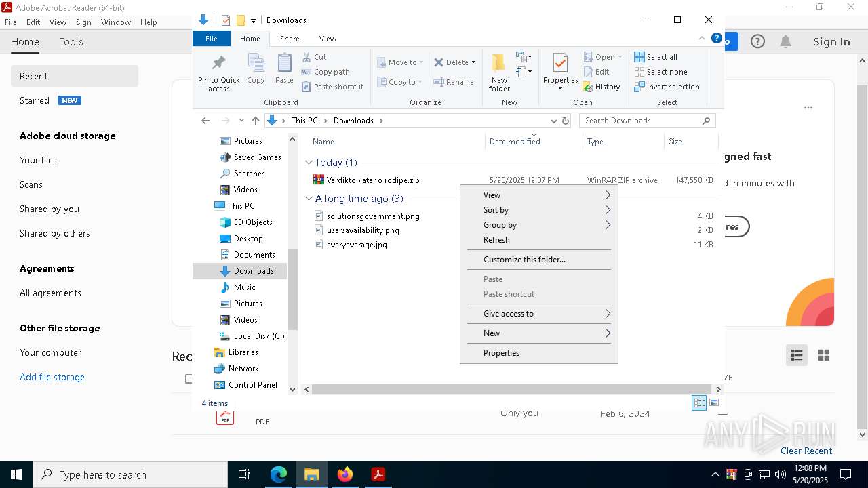
Task: Open recent locations dropdown arrow
Action: tap(241, 121)
